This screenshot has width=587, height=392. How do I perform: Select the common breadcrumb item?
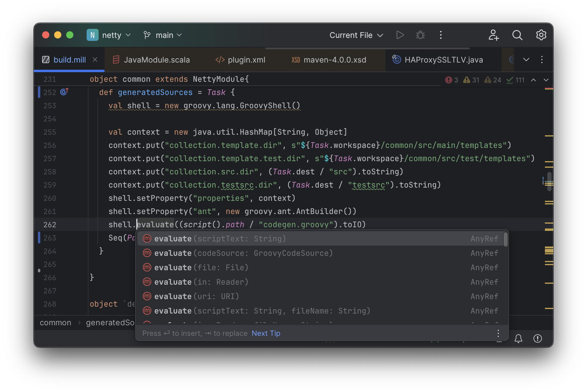(55, 322)
